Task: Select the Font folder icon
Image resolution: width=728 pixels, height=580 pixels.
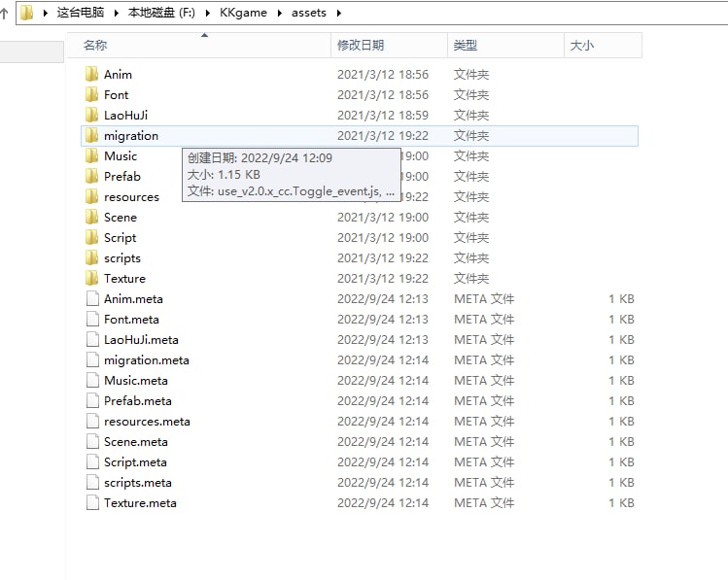Action: (91, 95)
